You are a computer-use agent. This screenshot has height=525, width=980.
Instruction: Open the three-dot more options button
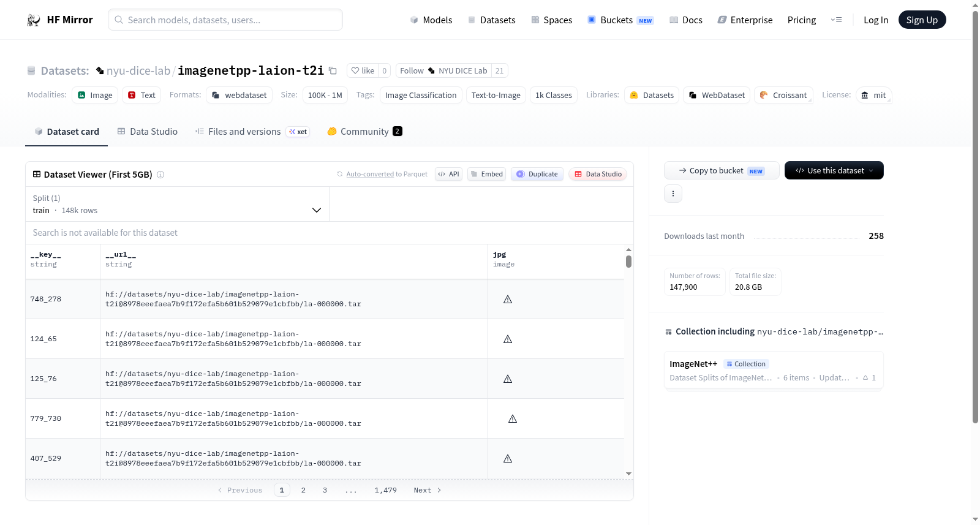click(673, 194)
